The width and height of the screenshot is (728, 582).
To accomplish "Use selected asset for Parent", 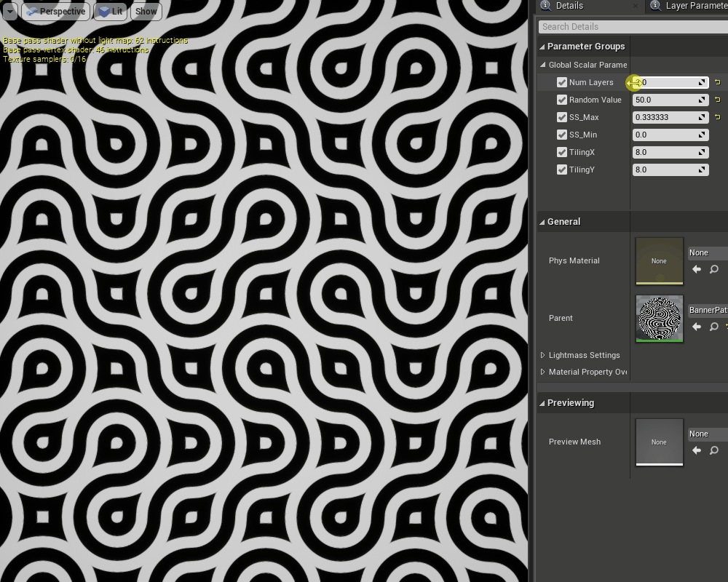I will coord(697,327).
